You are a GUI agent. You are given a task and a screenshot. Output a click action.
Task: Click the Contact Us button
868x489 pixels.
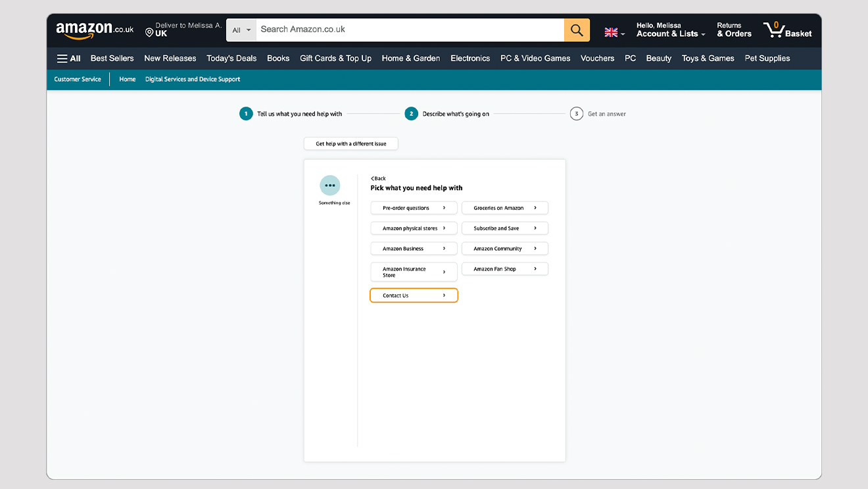(x=414, y=296)
